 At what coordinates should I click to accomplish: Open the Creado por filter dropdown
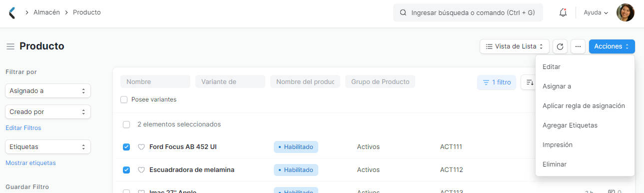tap(48, 111)
